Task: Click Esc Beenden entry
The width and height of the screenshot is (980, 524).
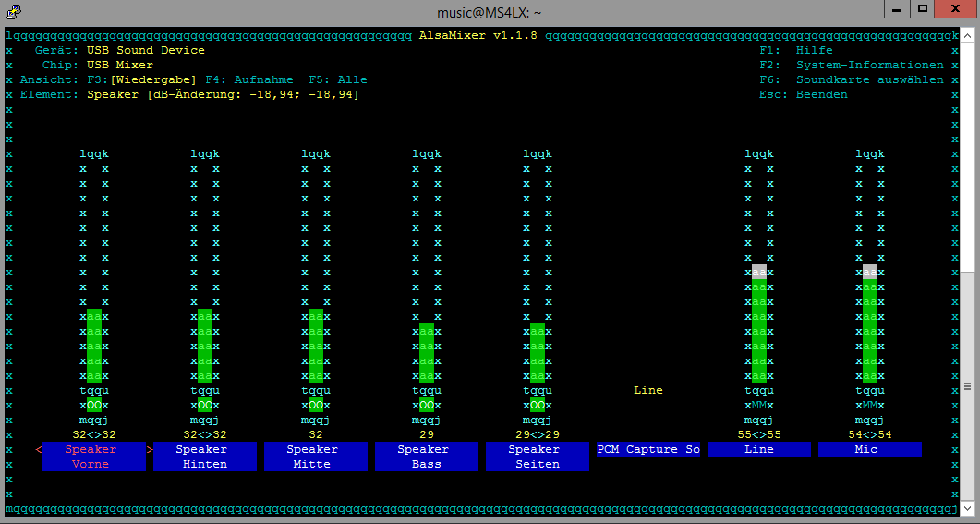Action: pyautogui.click(x=804, y=94)
